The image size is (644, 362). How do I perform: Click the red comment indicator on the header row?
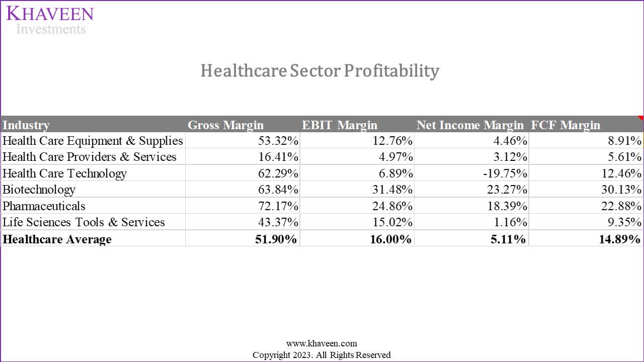click(640, 119)
